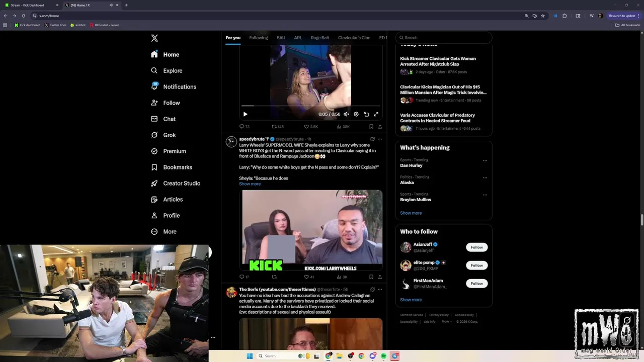
Task: Expand speedybrute post with Show more
Action: (250, 184)
